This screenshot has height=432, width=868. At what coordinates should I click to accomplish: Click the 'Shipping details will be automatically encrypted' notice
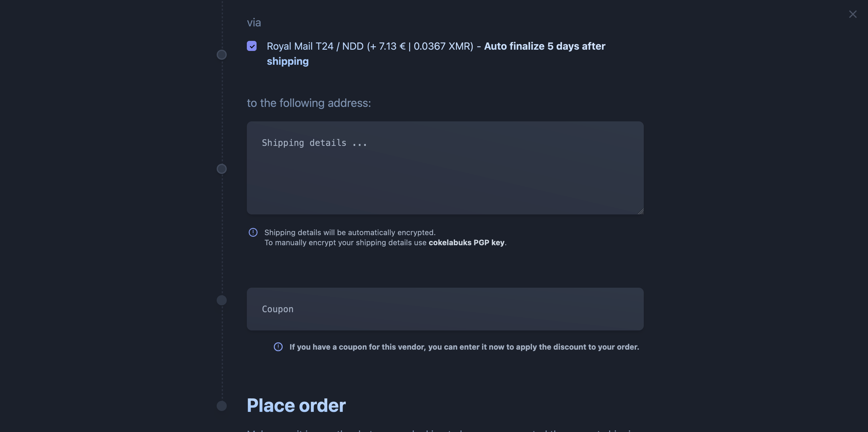click(x=350, y=232)
